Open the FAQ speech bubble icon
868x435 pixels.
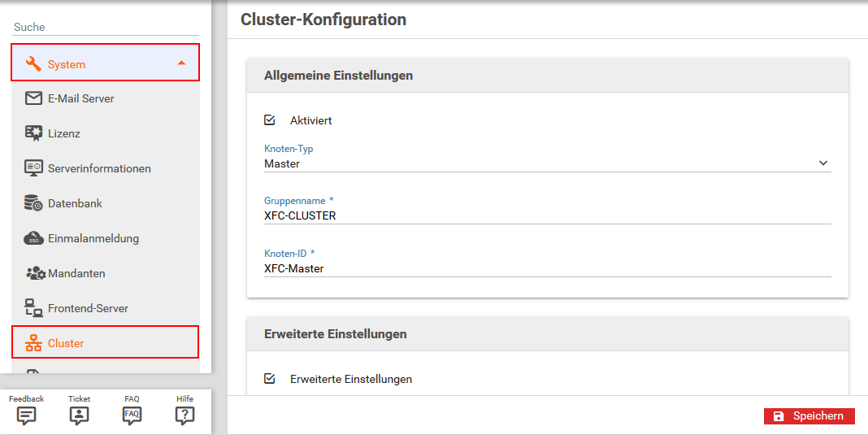132,415
